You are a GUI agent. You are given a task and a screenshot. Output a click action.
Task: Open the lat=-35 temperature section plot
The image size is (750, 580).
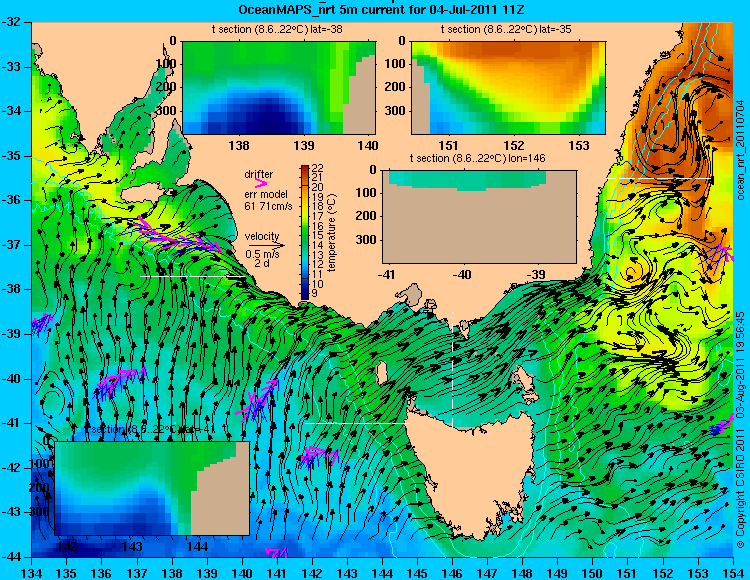coord(508,88)
